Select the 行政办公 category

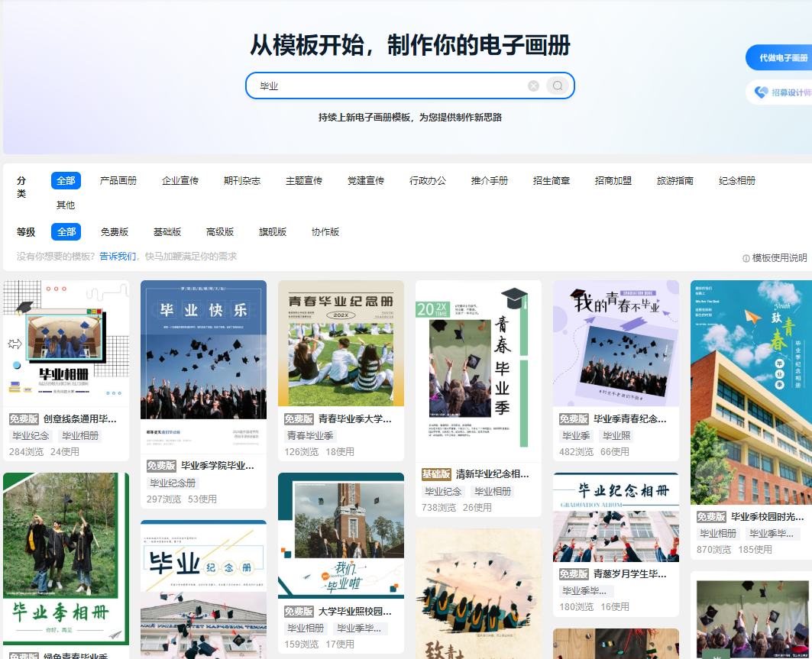coord(428,181)
